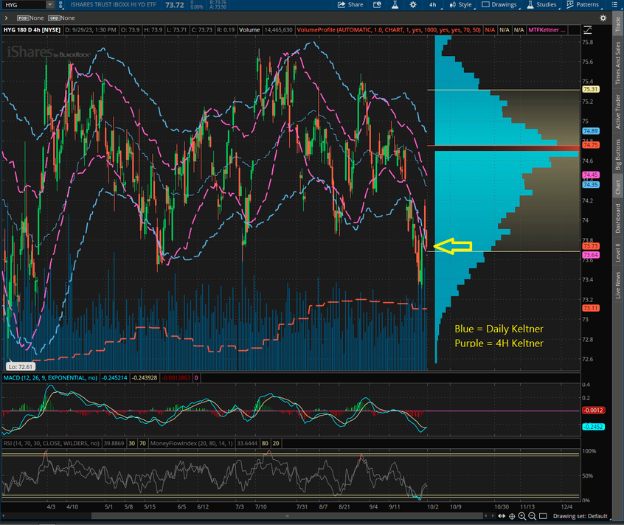This screenshot has width=624, height=525.
Task: Click the rectangle zoom selection icon
Action: 543,516
